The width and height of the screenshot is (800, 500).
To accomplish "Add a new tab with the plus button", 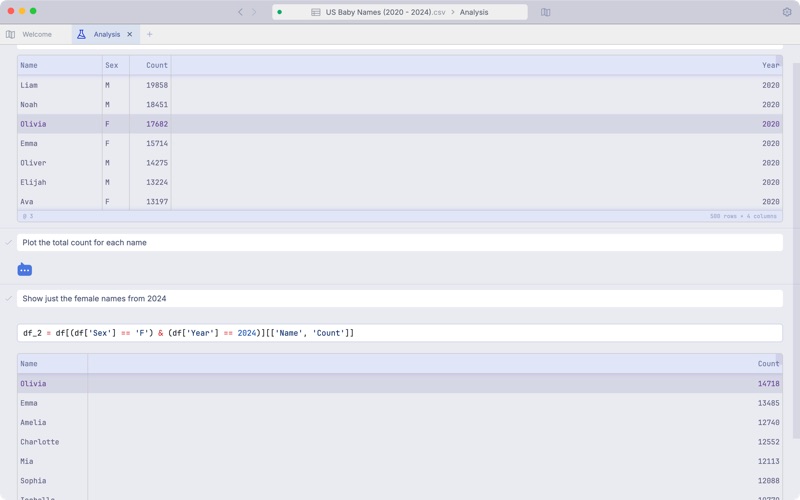I will pos(149,34).
